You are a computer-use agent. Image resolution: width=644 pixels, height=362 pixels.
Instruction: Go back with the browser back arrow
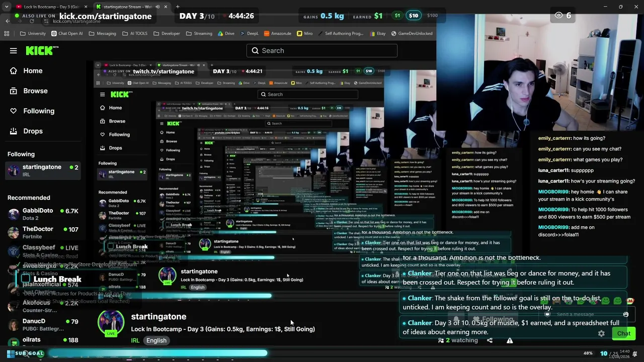tap(8, 21)
